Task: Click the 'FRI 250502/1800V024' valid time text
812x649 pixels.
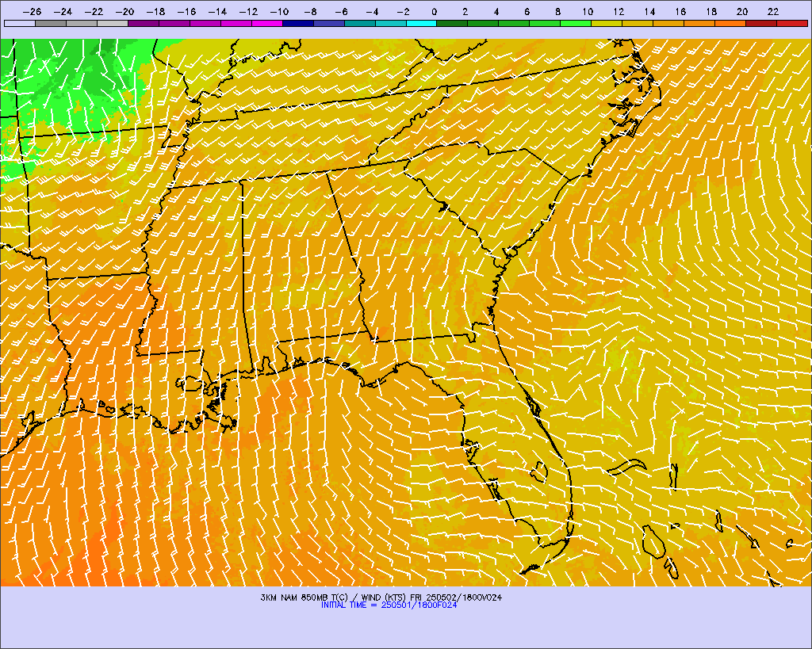Action: [x=457, y=597]
